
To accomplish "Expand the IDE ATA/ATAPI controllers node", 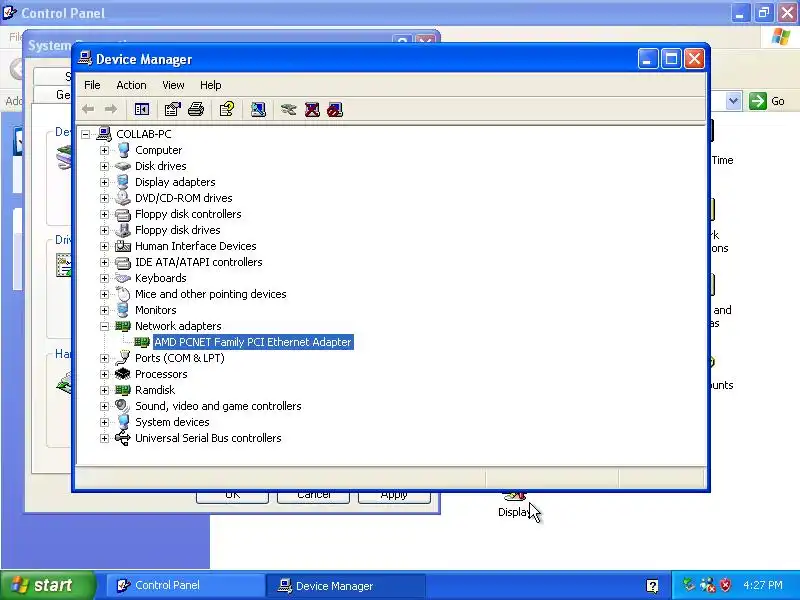I will [105, 262].
